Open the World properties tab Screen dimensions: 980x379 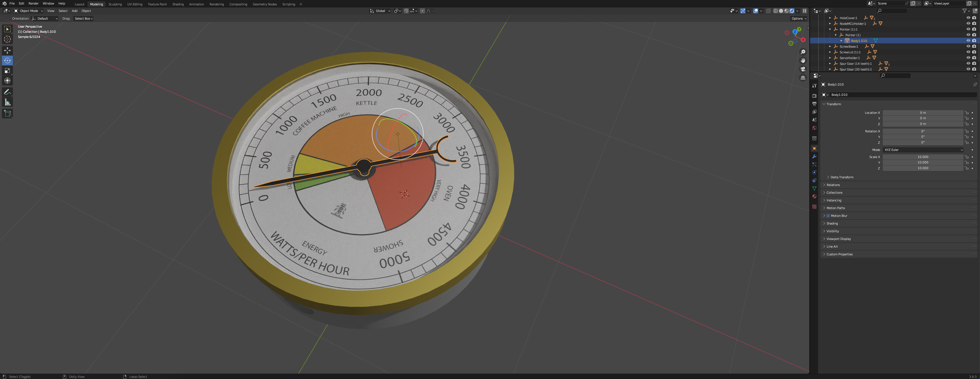(814, 128)
